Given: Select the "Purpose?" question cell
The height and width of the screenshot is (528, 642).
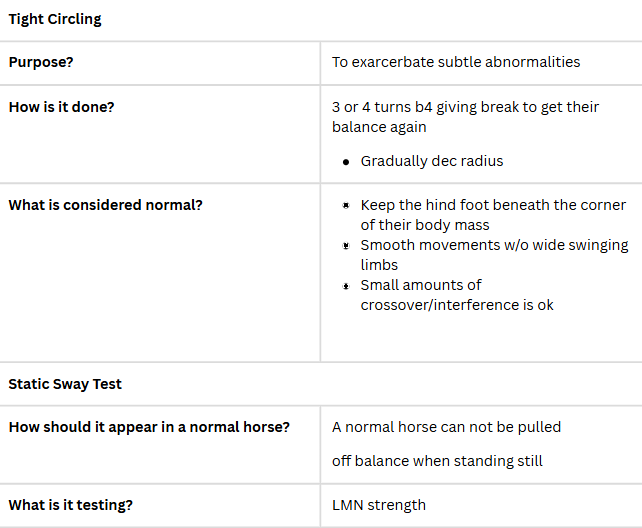Looking at the screenshot, I should [x=41, y=62].
